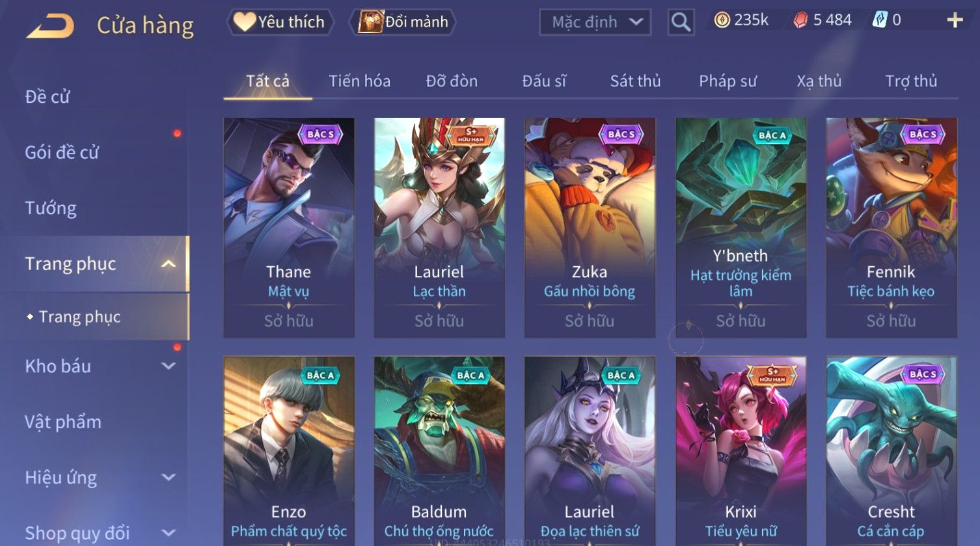Click the golden back arrow icon
Viewport: 980px width, 546px height.
coord(50,26)
